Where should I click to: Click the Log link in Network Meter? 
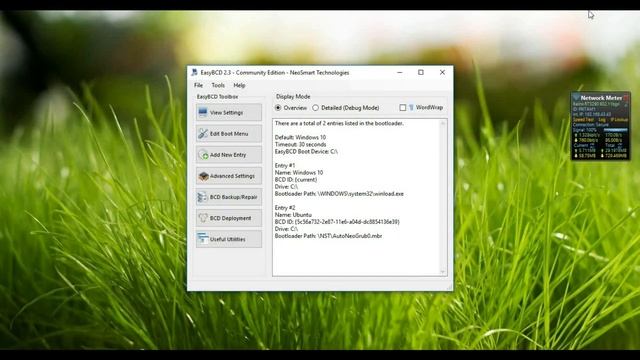[x=602, y=120]
